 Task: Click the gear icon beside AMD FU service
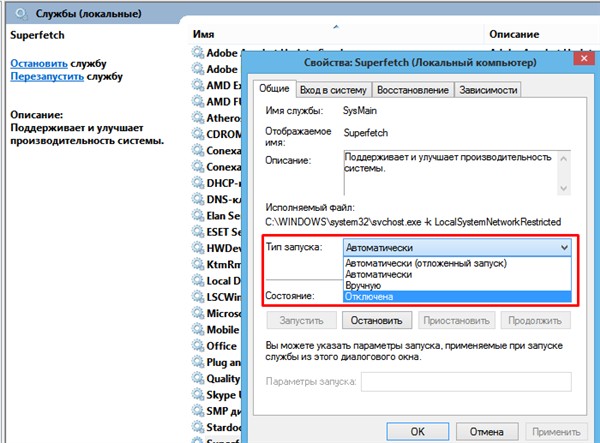pos(198,101)
